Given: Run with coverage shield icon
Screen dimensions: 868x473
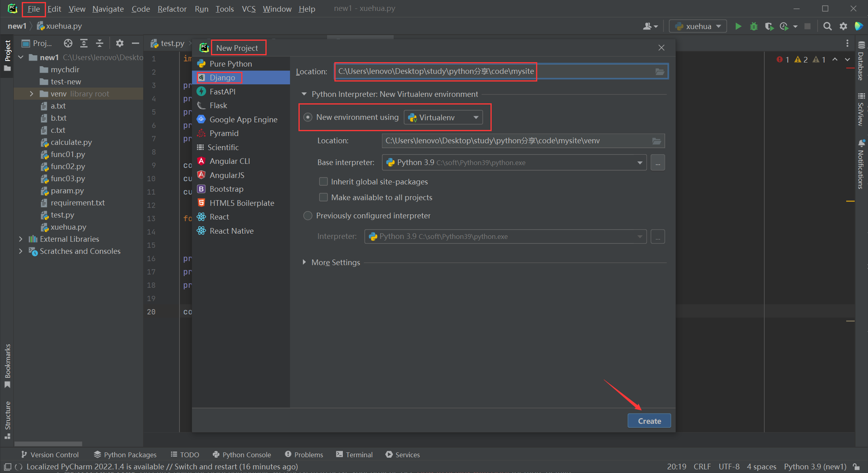Looking at the screenshot, I should tap(769, 26).
